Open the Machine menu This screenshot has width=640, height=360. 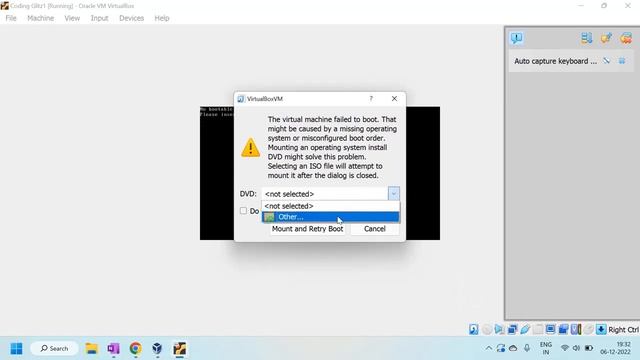[x=40, y=18]
